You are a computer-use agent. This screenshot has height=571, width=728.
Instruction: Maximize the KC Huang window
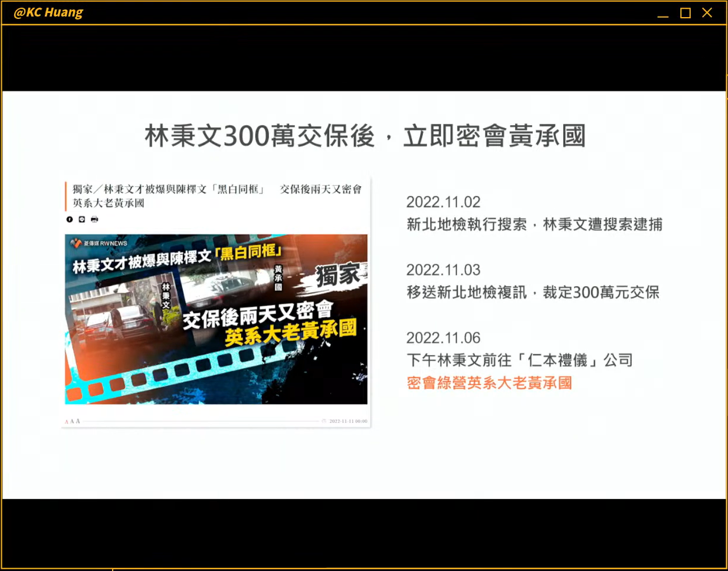pyautogui.click(x=685, y=13)
